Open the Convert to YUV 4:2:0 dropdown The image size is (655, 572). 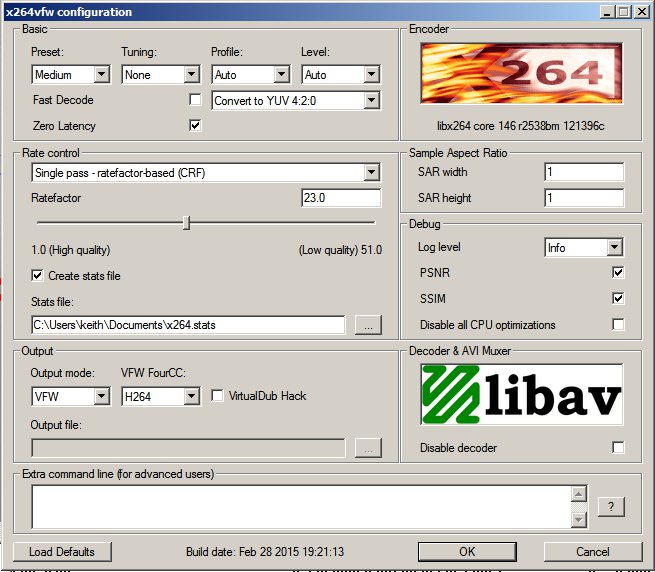296,101
